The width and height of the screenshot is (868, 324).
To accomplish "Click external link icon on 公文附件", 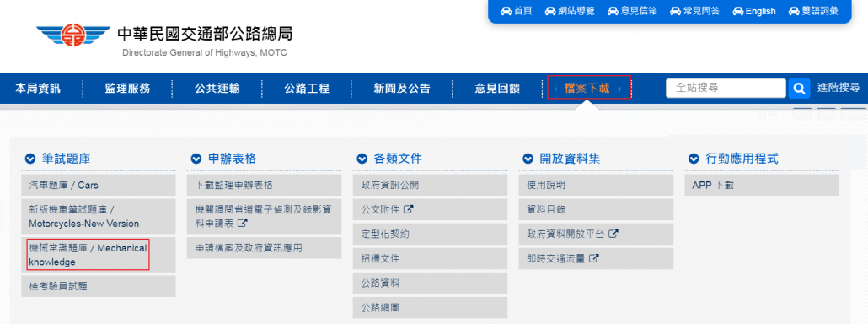I will pos(409,209).
